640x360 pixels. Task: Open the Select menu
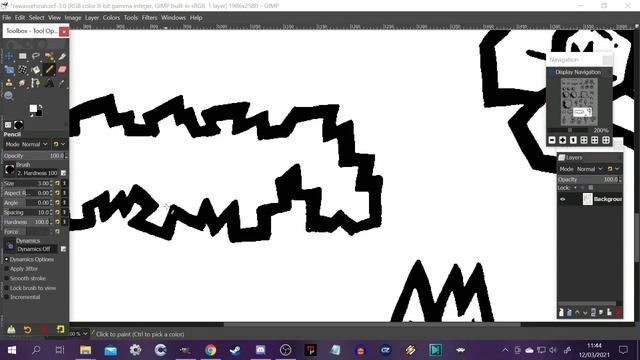[x=36, y=18]
